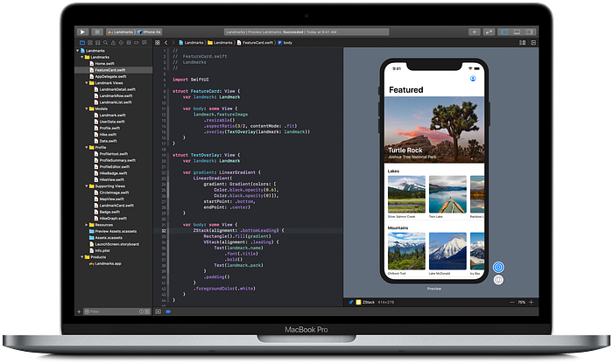Add new file with navigator plus button
The height and width of the screenshot is (364, 613).
[x=79, y=311]
